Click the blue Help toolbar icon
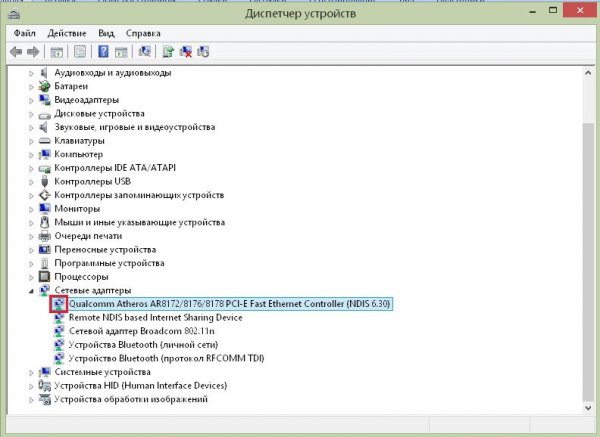This screenshot has width=600, height=437. 103,50
